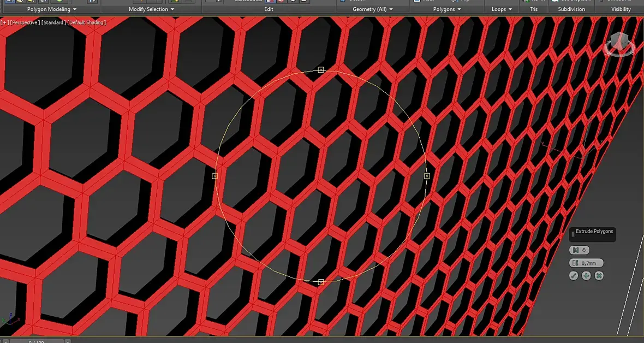The image size is (644, 343).
Task: Cancel the Extrude Polygons caddy
Action: click(599, 276)
